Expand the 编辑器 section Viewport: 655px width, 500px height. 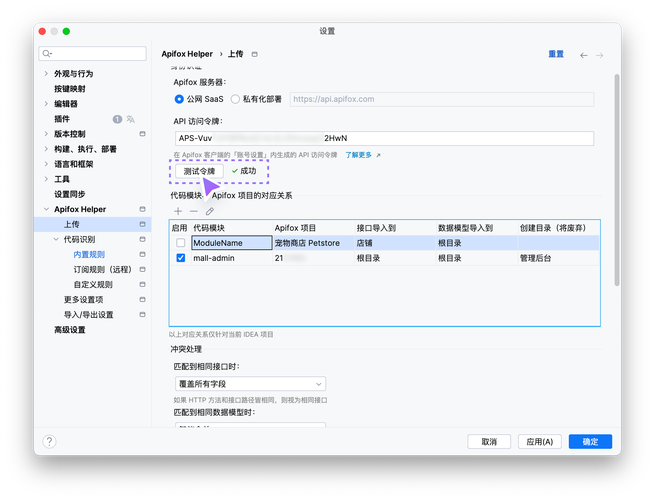(46, 104)
